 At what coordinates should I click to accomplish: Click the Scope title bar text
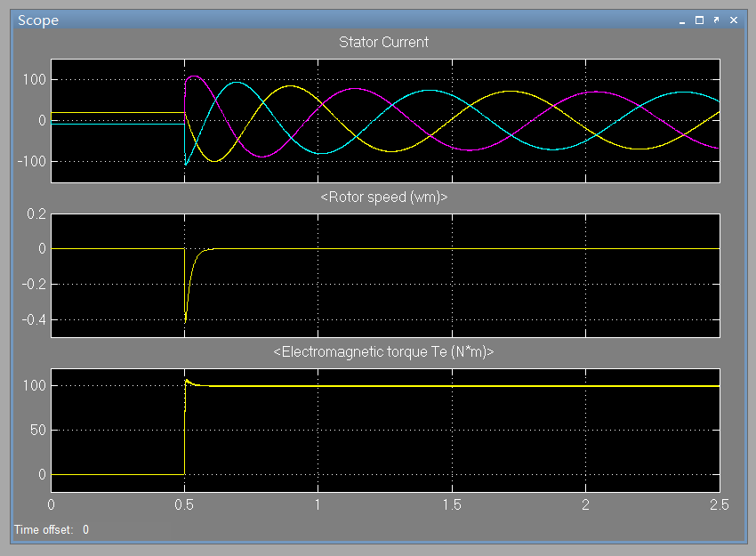click(x=38, y=20)
